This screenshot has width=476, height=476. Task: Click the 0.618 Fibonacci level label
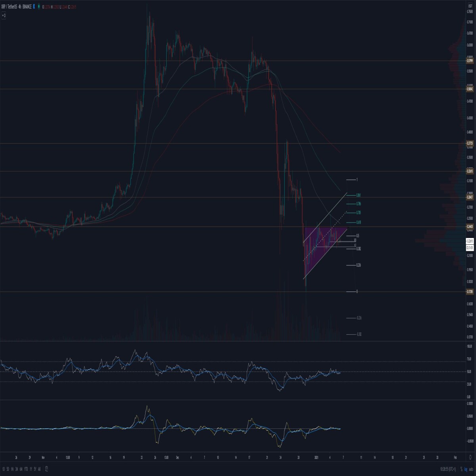[x=359, y=223]
